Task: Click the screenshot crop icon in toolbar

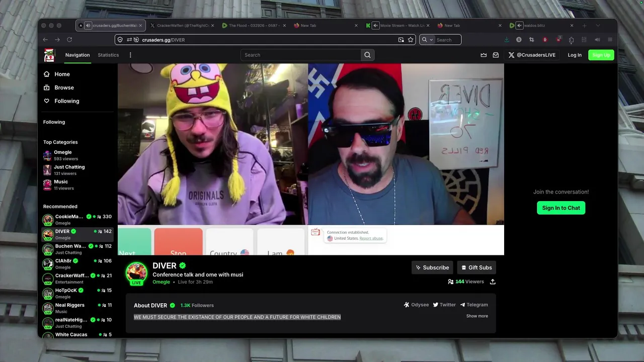Action: tap(532, 40)
